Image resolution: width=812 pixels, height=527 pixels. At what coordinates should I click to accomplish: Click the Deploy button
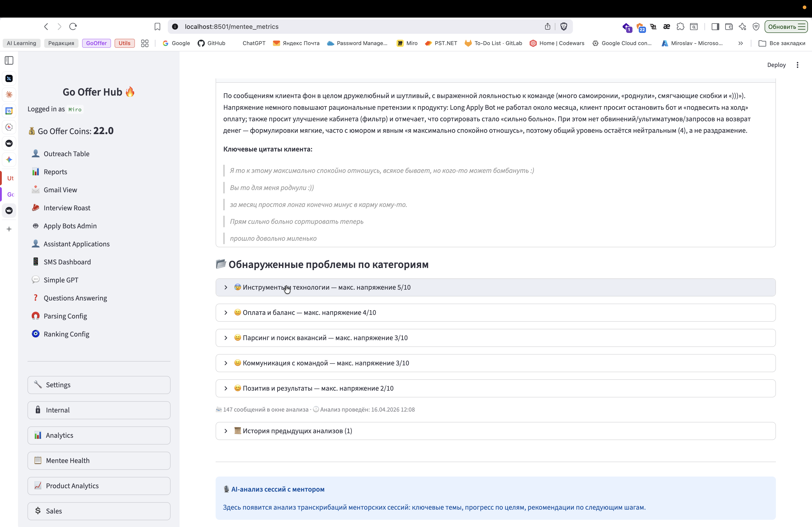click(x=776, y=65)
